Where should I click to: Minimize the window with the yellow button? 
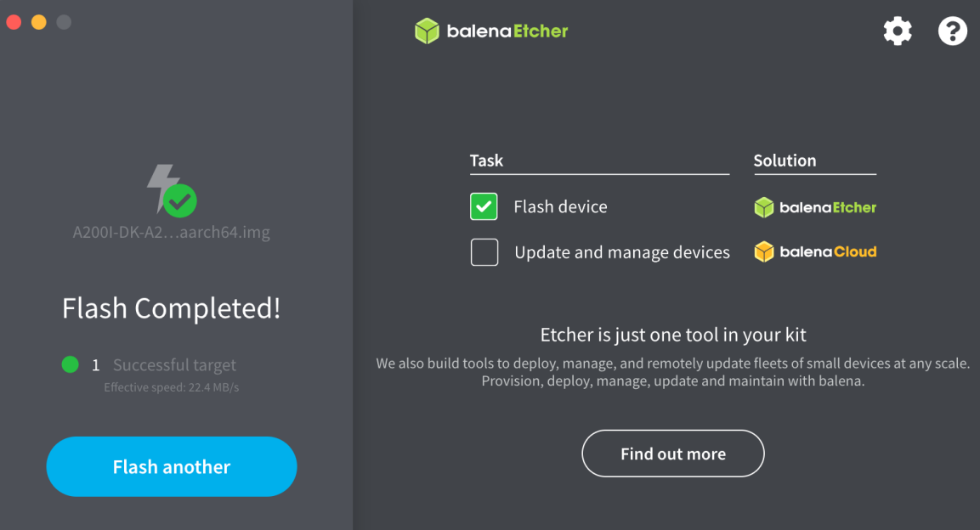click(39, 22)
